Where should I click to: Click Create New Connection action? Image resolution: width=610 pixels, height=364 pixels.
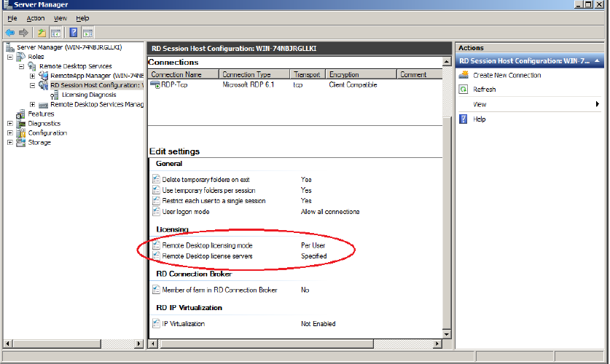click(x=507, y=76)
